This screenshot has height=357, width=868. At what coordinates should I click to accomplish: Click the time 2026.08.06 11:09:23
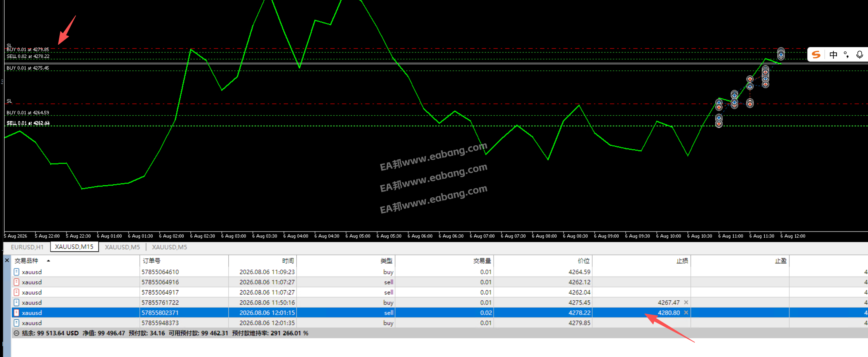click(x=267, y=272)
